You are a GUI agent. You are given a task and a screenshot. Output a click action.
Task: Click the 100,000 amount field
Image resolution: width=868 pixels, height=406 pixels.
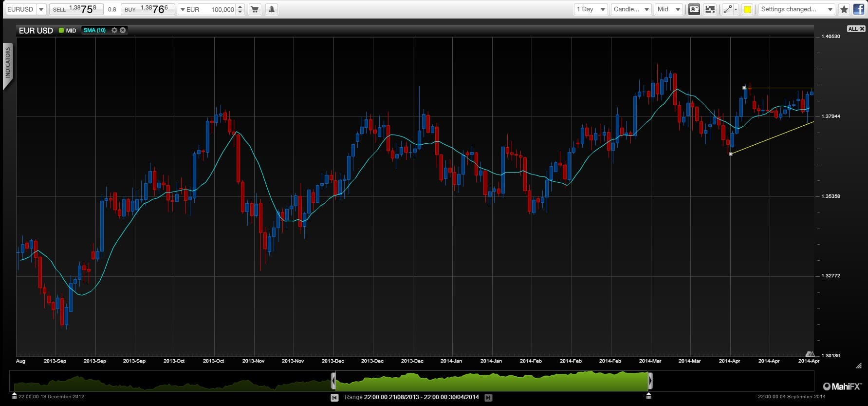click(222, 9)
